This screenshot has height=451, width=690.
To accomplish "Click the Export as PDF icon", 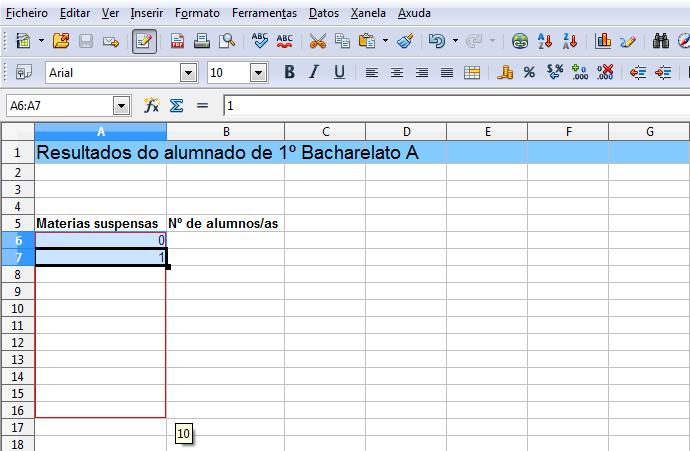I will [x=178, y=41].
